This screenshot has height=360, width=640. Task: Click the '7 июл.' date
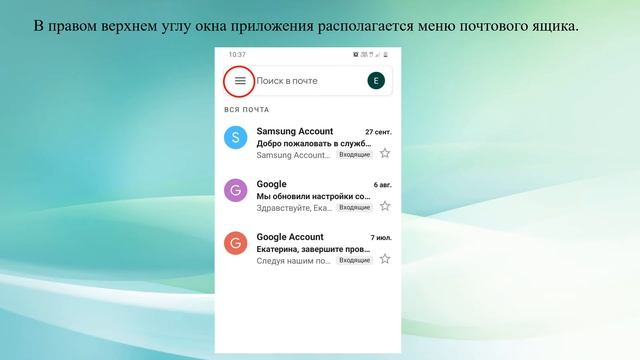click(x=381, y=238)
